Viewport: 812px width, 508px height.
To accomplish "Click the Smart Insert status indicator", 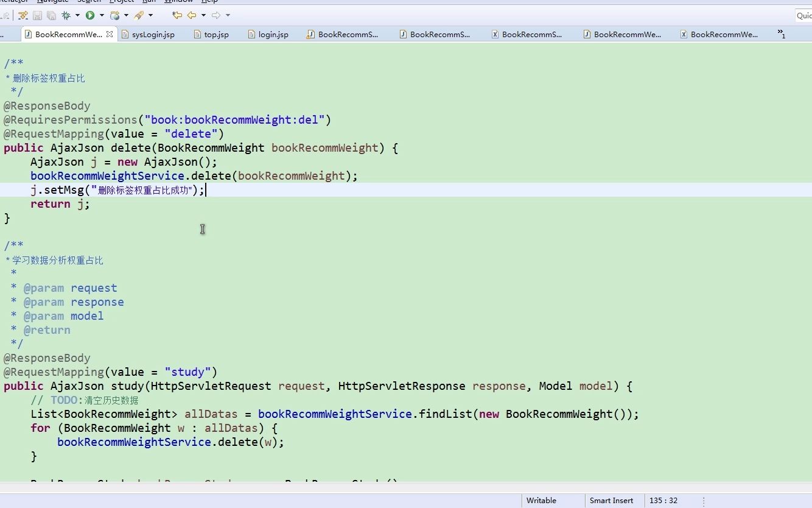I will tap(611, 501).
